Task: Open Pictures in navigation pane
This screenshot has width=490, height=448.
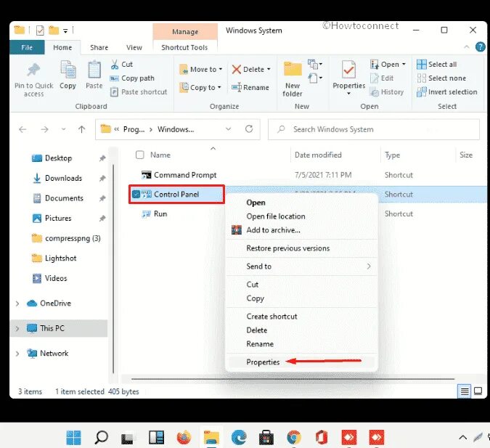Action: tap(58, 219)
